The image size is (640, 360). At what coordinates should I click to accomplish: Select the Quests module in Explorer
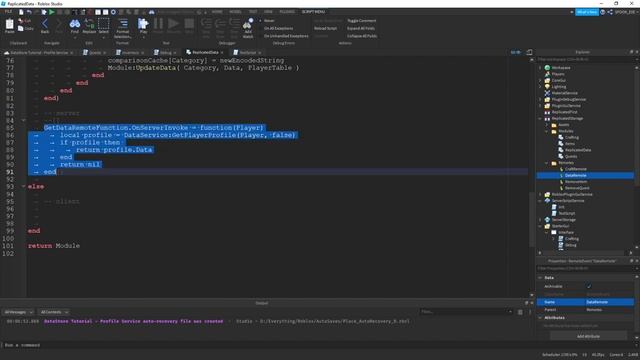coord(571,156)
